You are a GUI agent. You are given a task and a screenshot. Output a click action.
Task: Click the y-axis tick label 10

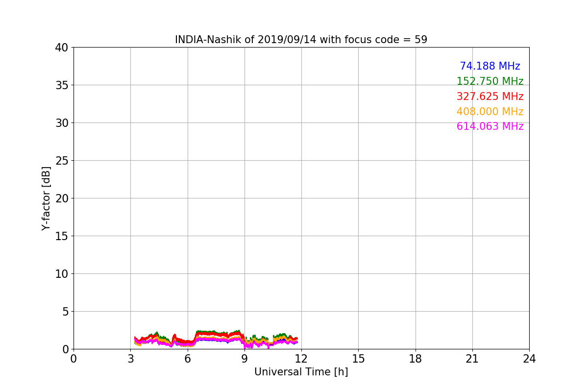(x=61, y=274)
